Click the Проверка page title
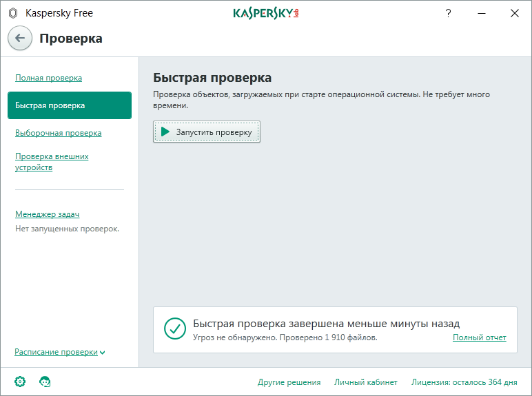Viewport: 532px width, 396px height. click(x=71, y=39)
